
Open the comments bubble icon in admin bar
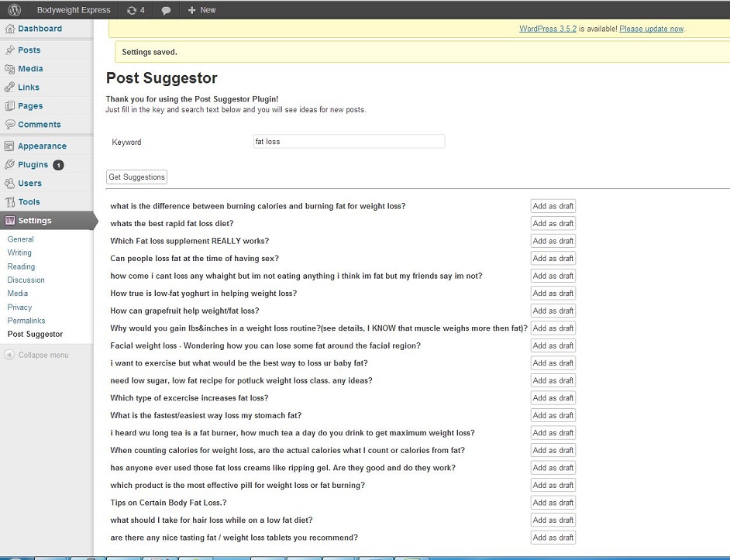166,10
